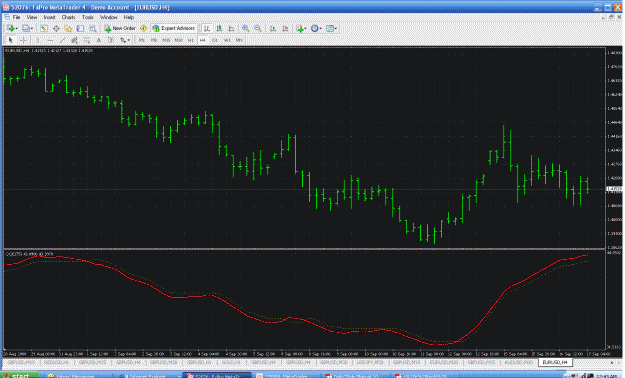Click the Periods clock icon
Viewport: 625px width, 378px height.
click(x=314, y=28)
